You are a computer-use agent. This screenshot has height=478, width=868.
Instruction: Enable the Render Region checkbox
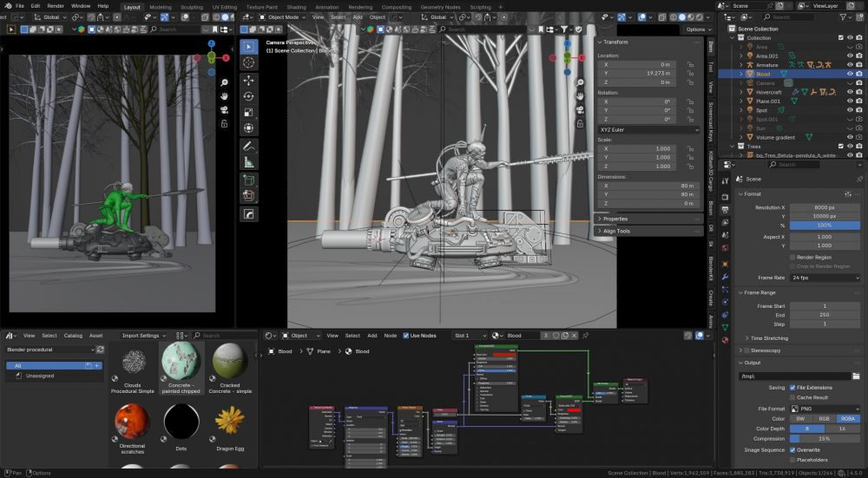coord(792,258)
